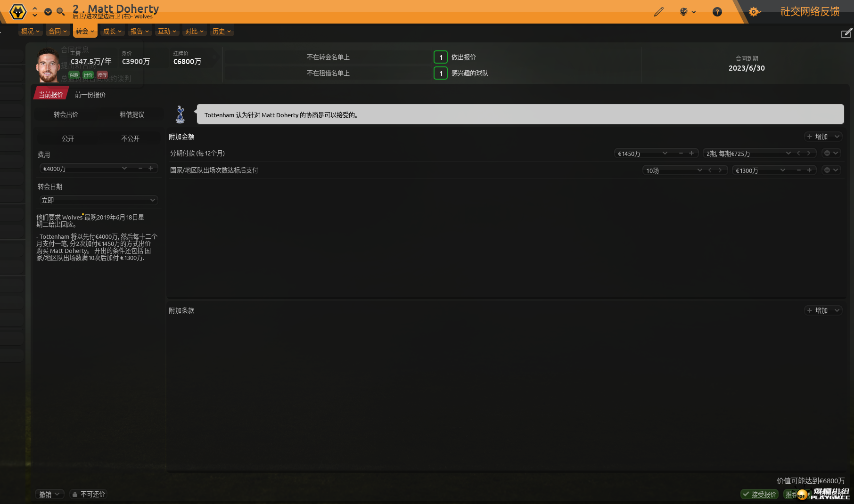The width and height of the screenshot is (854, 504).
Task: Increase the €1300万 appearance bonus
Action: click(x=809, y=170)
